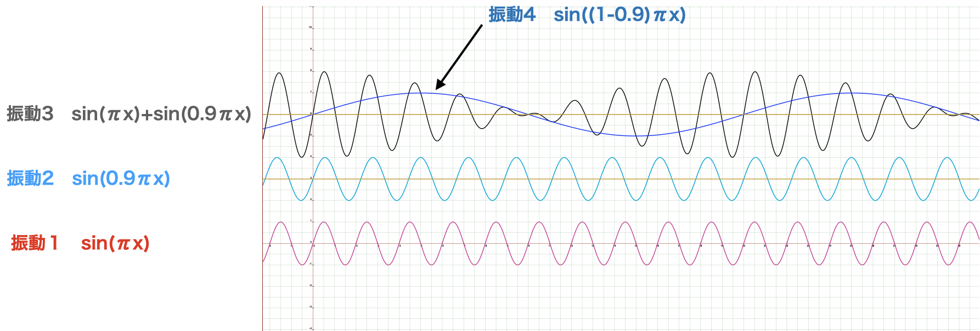Click the red 振動1 label
The image size is (980, 331).
(34, 243)
